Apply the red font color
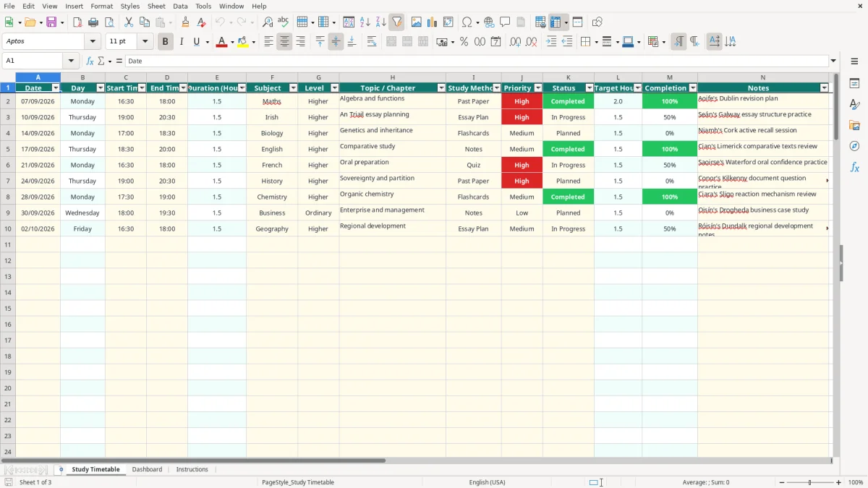 tap(221, 42)
